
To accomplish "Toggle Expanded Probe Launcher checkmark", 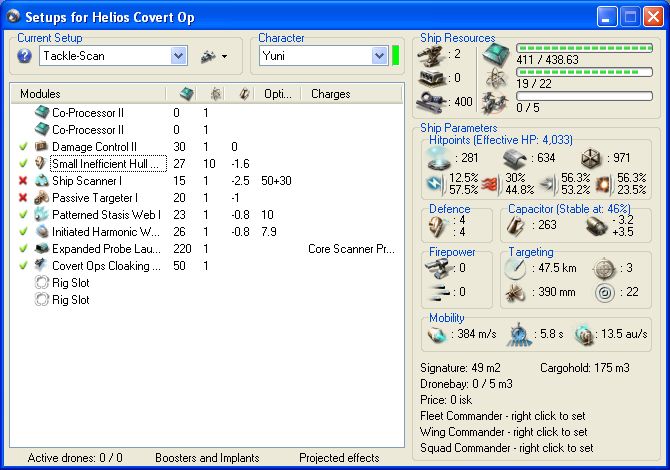I will (24, 248).
